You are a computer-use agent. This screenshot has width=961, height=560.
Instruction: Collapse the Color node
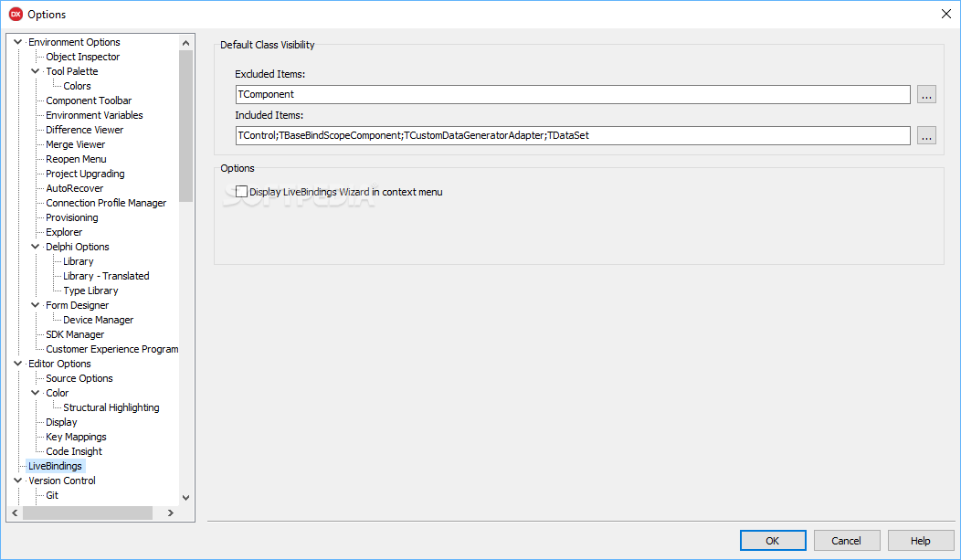coord(36,393)
